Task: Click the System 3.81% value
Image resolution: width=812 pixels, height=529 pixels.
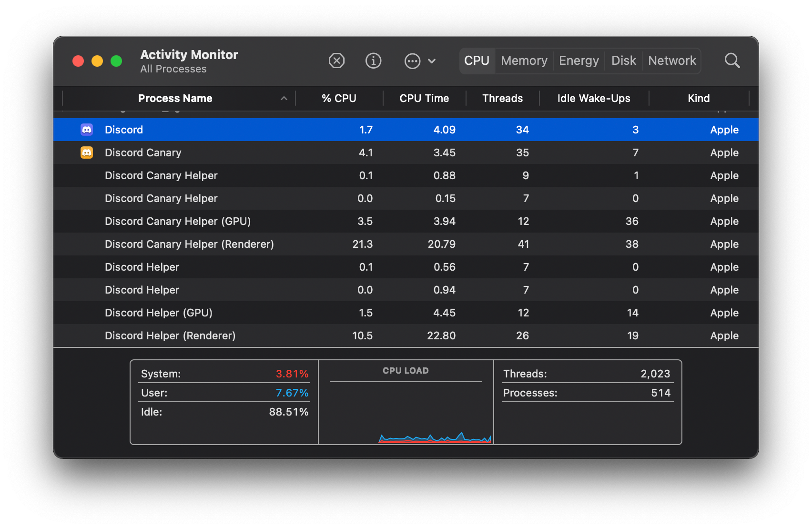Action: [x=292, y=374]
